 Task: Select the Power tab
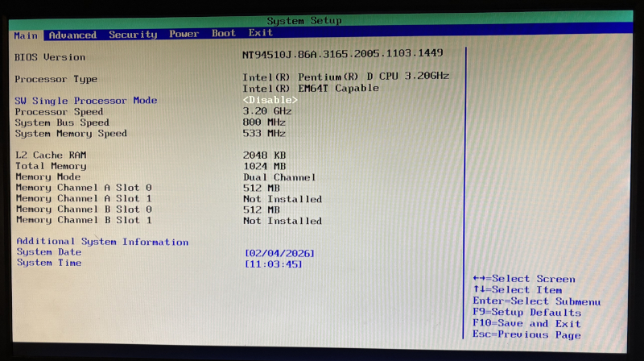[x=184, y=34]
